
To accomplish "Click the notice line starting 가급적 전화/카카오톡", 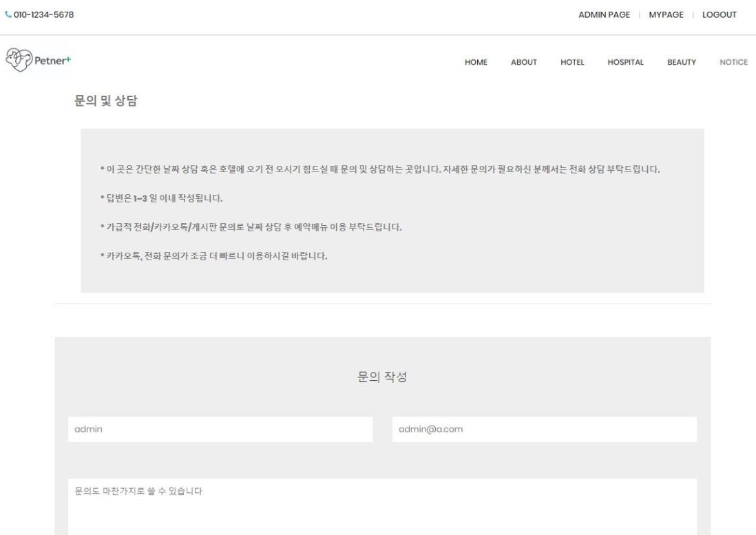I will pos(251,227).
